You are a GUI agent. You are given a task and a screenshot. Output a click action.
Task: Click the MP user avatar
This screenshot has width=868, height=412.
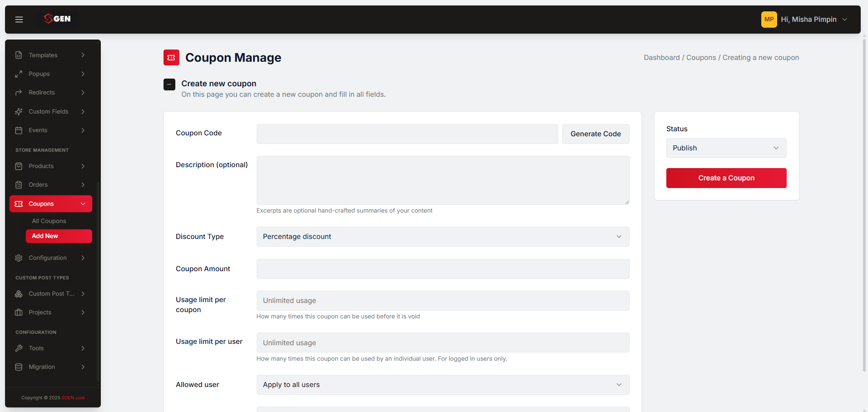click(x=769, y=20)
